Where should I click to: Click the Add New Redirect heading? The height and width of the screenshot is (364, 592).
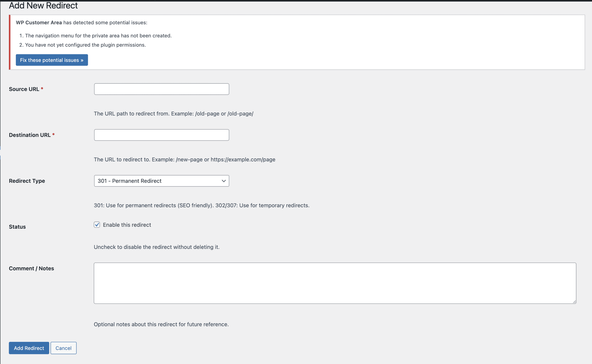pos(43,5)
